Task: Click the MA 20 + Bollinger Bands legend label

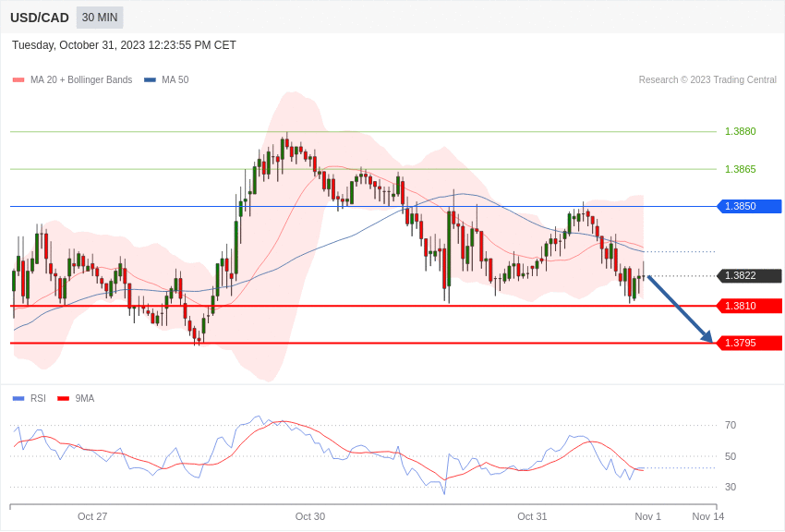Action: (x=81, y=80)
